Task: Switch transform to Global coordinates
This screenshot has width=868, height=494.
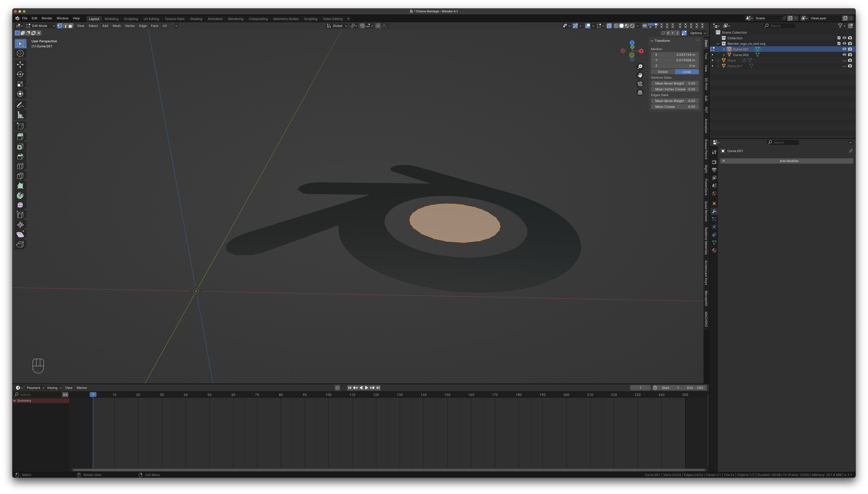Action: (663, 72)
